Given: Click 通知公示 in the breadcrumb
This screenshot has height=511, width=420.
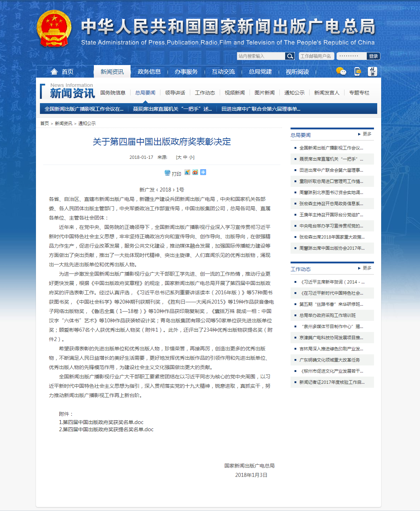Looking at the screenshot, I should [x=87, y=123].
